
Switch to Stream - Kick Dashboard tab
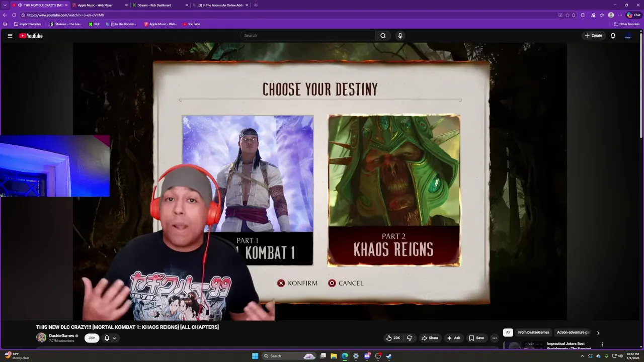(160, 5)
